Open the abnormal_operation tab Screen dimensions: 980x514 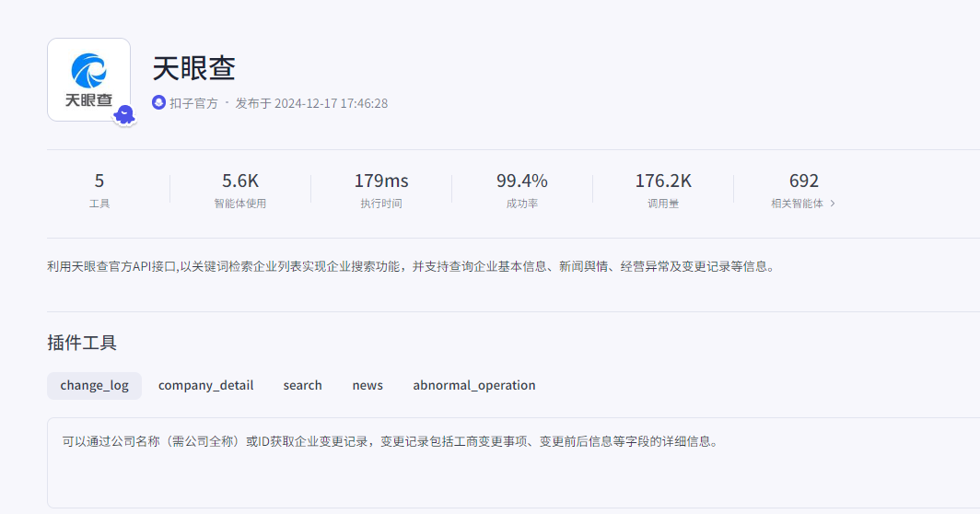473,385
